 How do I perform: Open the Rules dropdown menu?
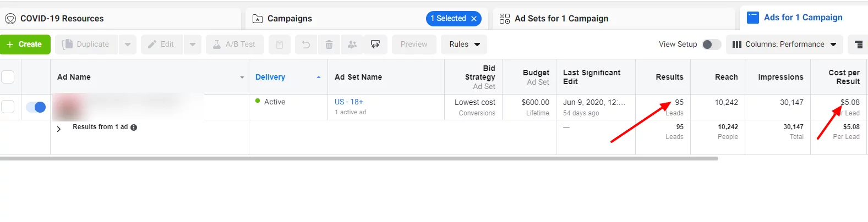pos(464,45)
